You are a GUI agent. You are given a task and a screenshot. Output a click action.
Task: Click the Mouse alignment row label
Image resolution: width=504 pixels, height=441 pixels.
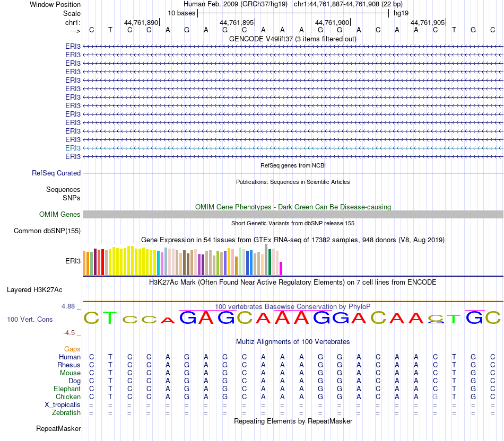point(70,373)
